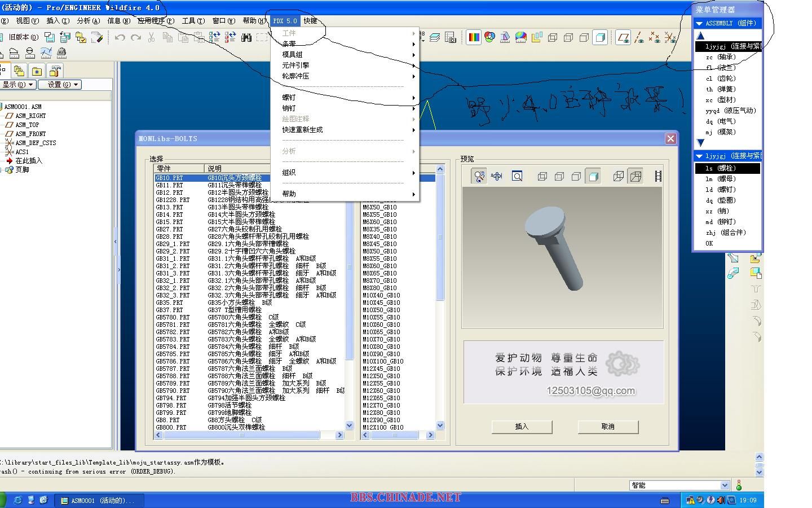Click the airplane fly-through icon in preview
812x508 pixels.
click(496, 176)
